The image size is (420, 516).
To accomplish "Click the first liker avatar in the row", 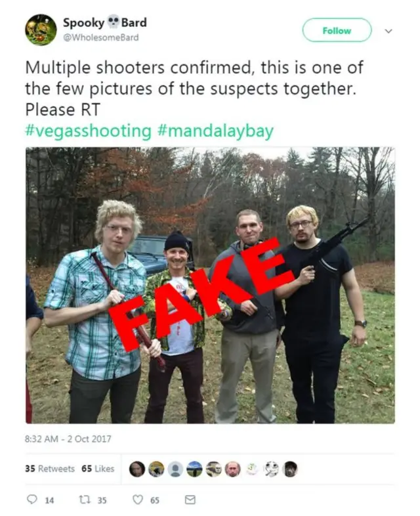I will (137, 469).
